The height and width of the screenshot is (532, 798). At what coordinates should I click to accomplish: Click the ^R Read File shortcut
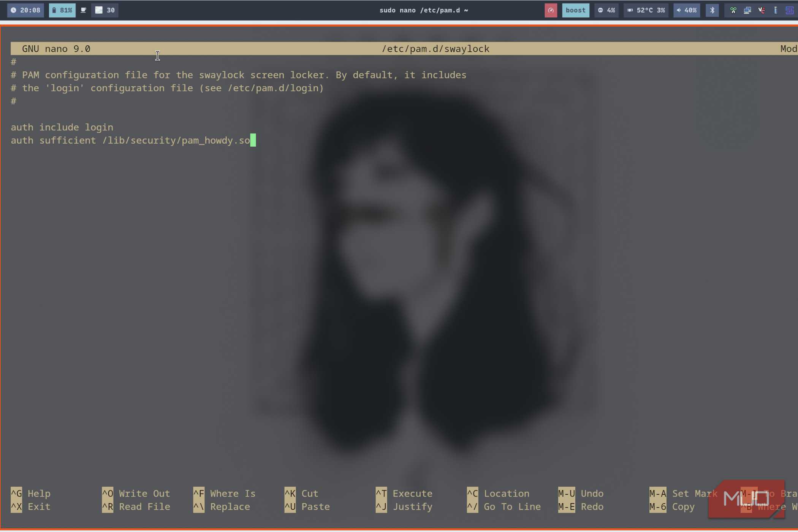(136, 507)
